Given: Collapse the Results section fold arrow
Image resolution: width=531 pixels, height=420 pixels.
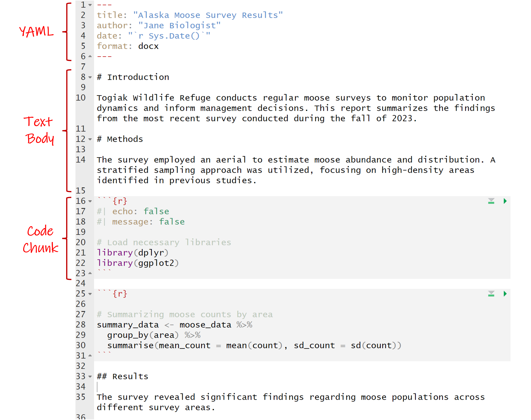Looking at the screenshot, I should click(90, 377).
